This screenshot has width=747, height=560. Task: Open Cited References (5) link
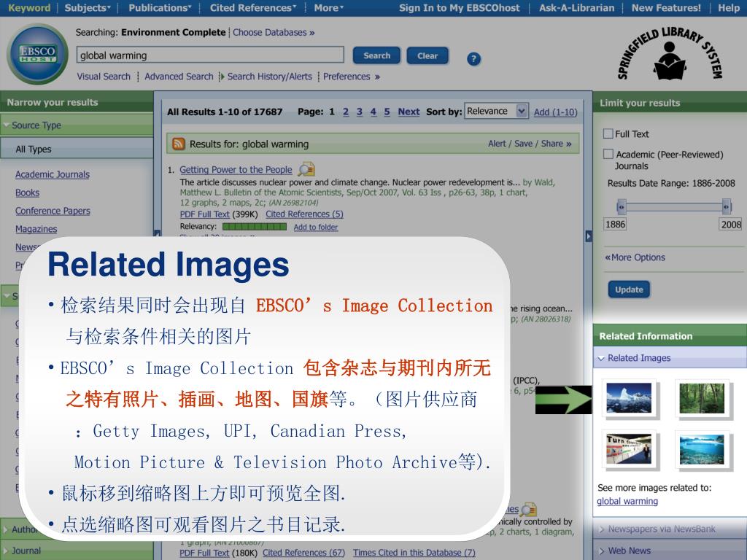coord(304,214)
